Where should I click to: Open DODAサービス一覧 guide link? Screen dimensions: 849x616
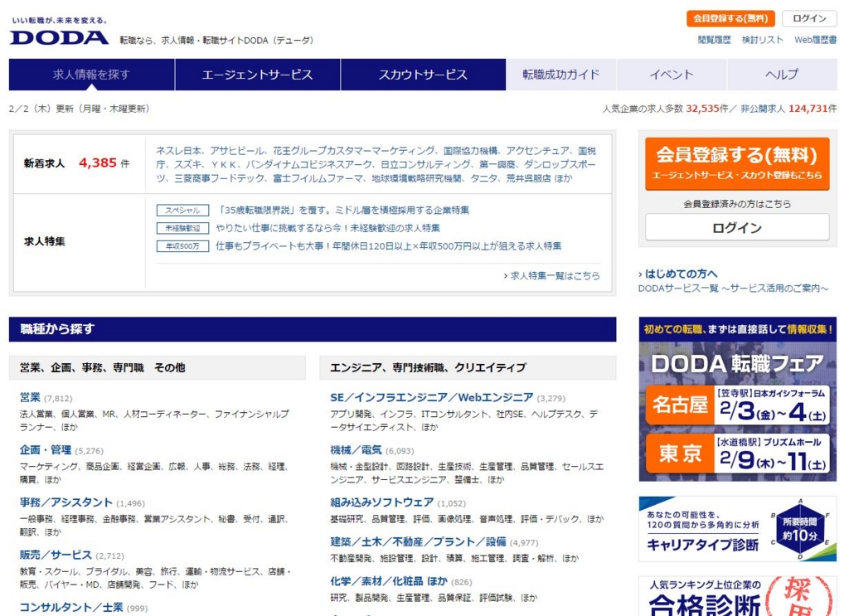(x=733, y=289)
